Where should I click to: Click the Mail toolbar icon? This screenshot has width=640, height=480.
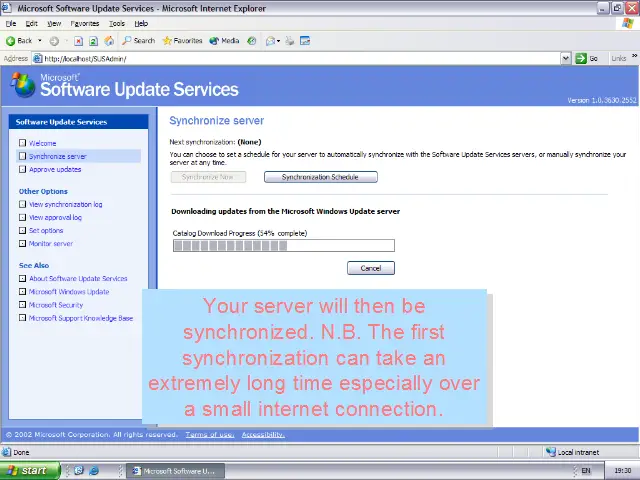click(270, 41)
